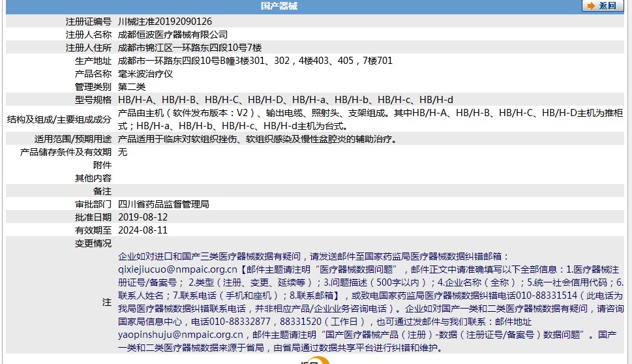Select model list starting HB/H-A
Viewport: 632px width, 364px height.
(x=286, y=100)
